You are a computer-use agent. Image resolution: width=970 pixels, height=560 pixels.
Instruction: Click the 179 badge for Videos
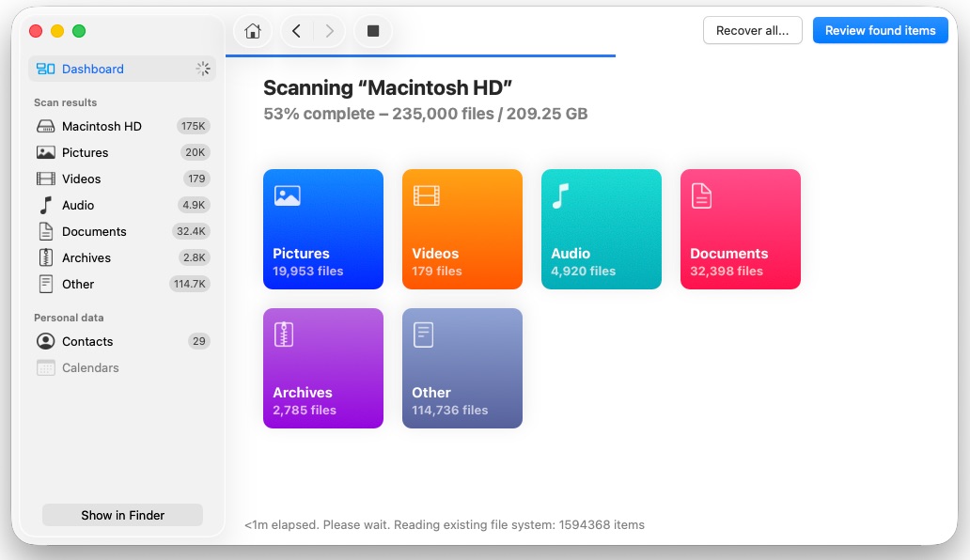pos(196,179)
